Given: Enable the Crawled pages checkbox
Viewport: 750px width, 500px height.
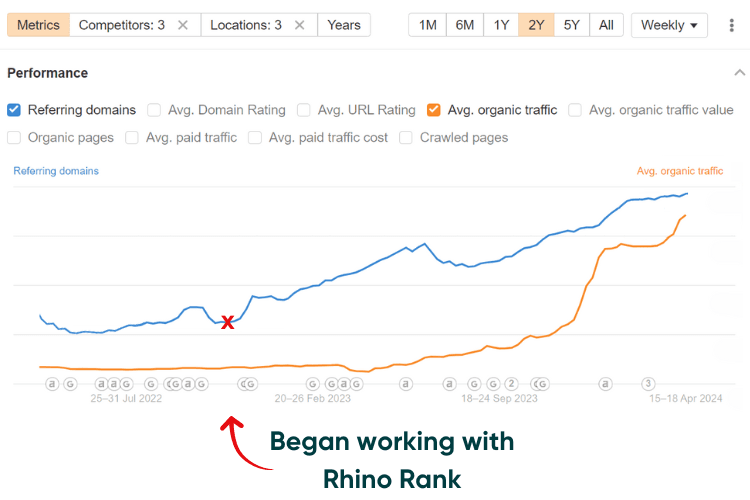Looking at the screenshot, I should coord(406,138).
